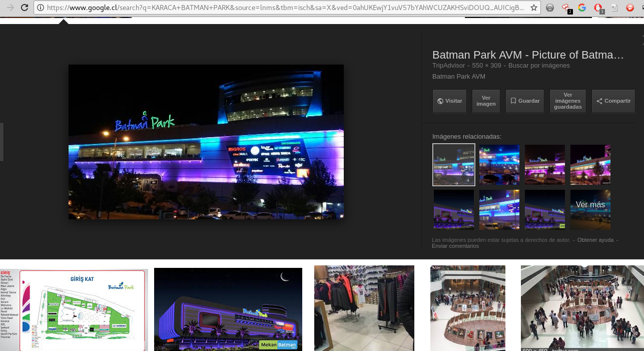Bookmark this page with the star icon

pos(534,8)
